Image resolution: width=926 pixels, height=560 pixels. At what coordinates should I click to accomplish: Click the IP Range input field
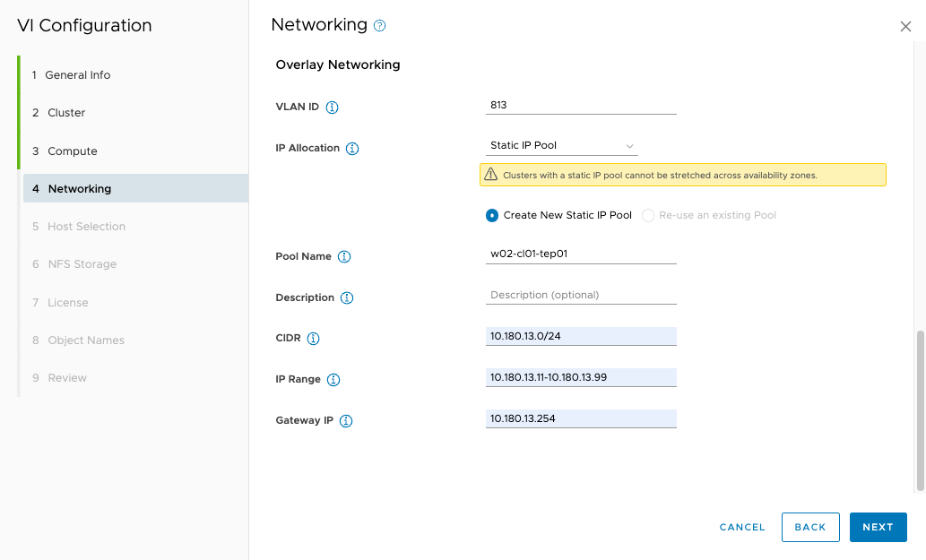tap(581, 377)
